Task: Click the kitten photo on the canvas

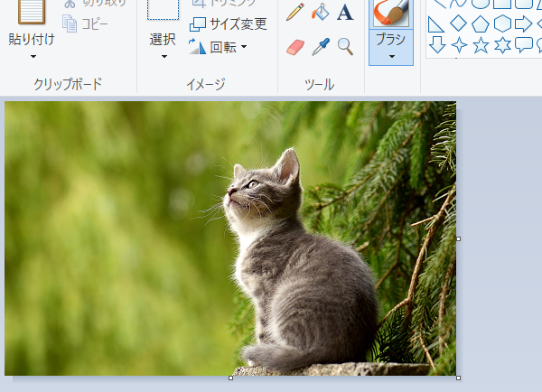Action: pos(230,238)
